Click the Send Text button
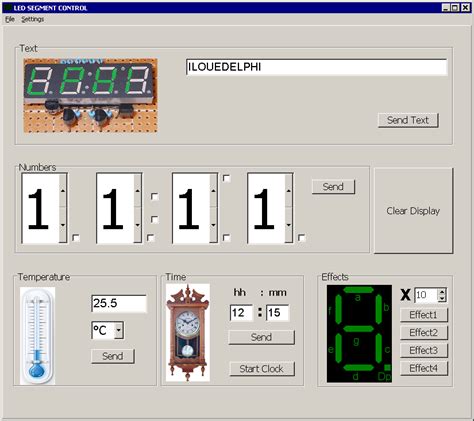This screenshot has height=421, width=474. tap(408, 120)
